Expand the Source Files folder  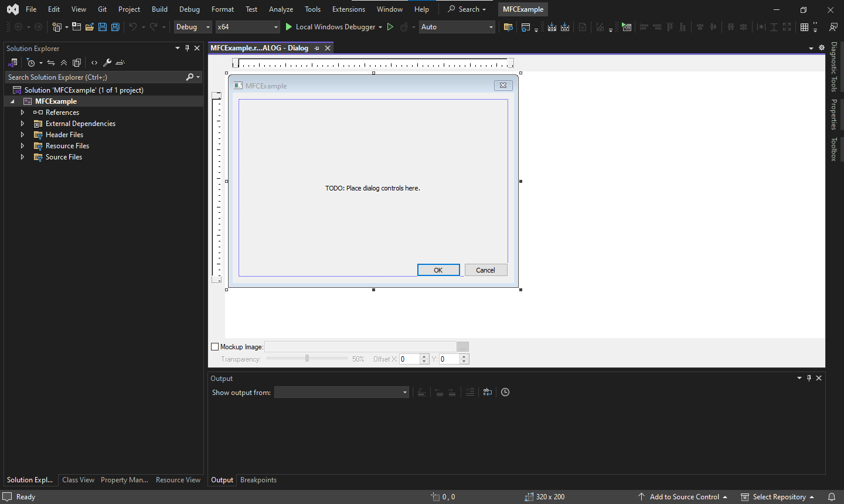point(22,157)
